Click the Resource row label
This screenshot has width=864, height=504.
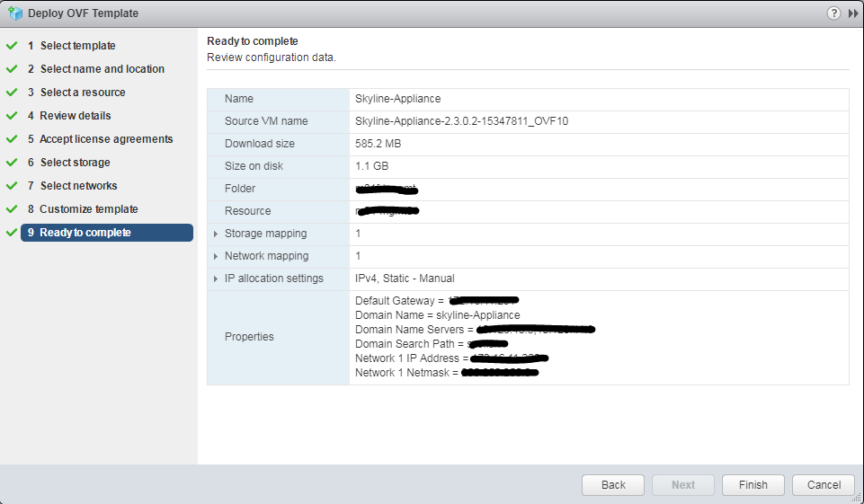point(248,211)
